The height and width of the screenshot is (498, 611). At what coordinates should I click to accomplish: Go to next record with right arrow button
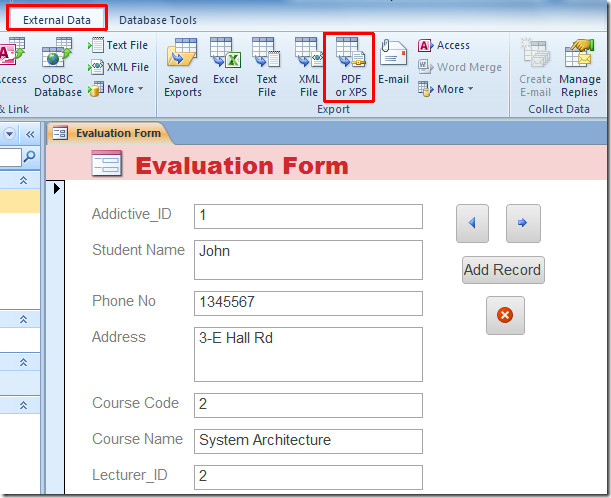523,223
